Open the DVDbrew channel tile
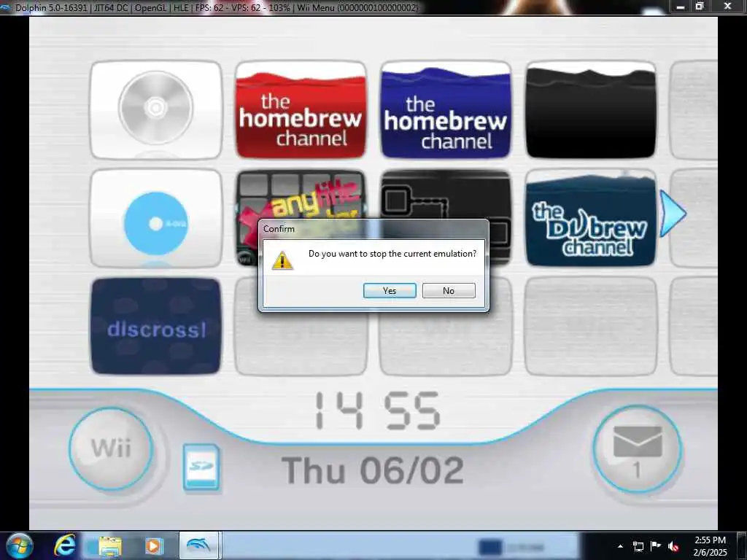The image size is (747, 560). coord(591,218)
